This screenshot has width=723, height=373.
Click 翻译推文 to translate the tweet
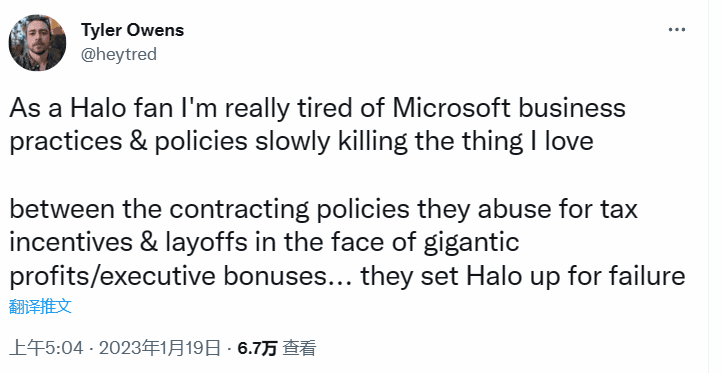(x=40, y=306)
